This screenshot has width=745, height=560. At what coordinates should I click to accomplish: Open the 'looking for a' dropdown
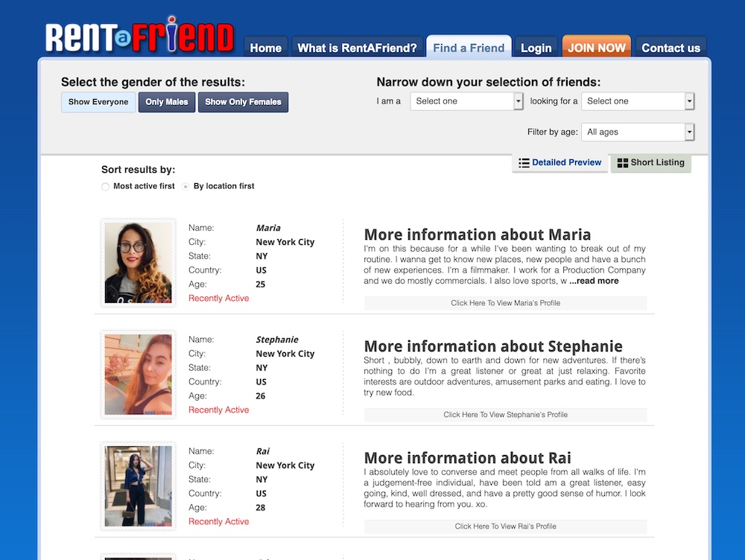(638, 101)
